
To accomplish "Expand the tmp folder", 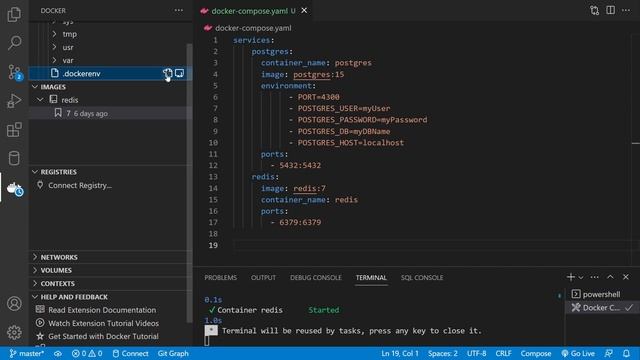I will 54,34.
